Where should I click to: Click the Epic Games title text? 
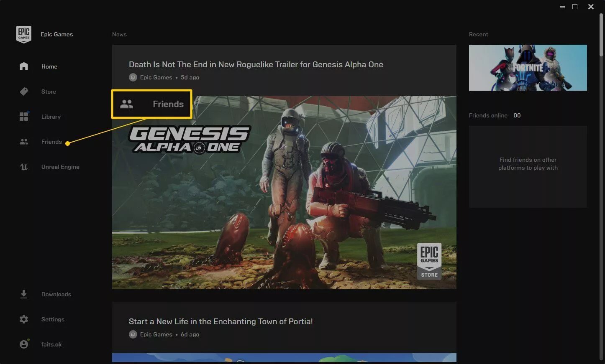[x=57, y=34]
